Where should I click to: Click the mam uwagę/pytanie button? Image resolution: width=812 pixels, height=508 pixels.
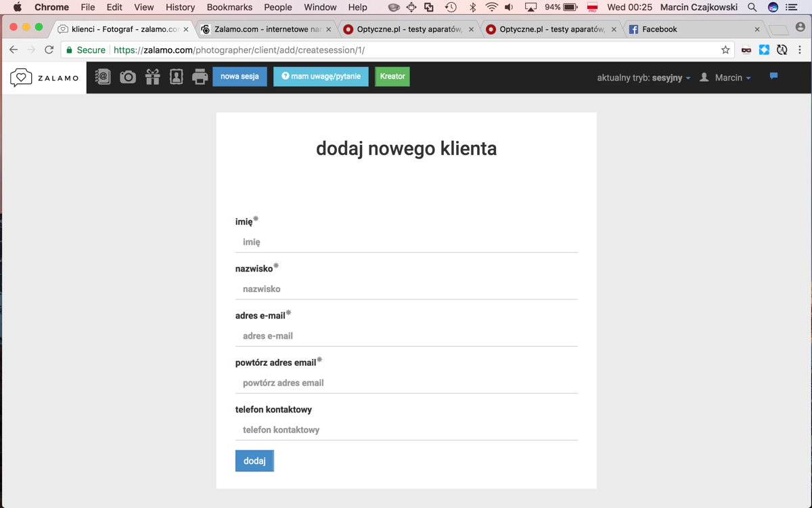click(x=321, y=77)
